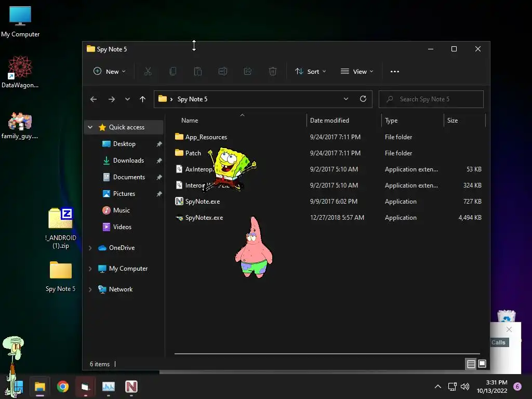Open Pictures in Quick access
The image size is (532, 399).
click(x=124, y=194)
